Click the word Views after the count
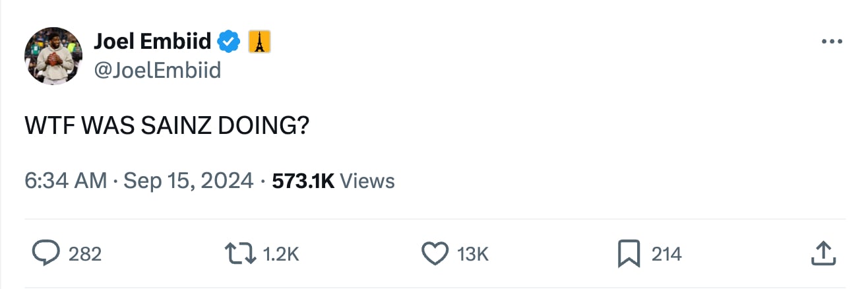Image resolution: width=868 pixels, height=289 pixels. [368, 180]
